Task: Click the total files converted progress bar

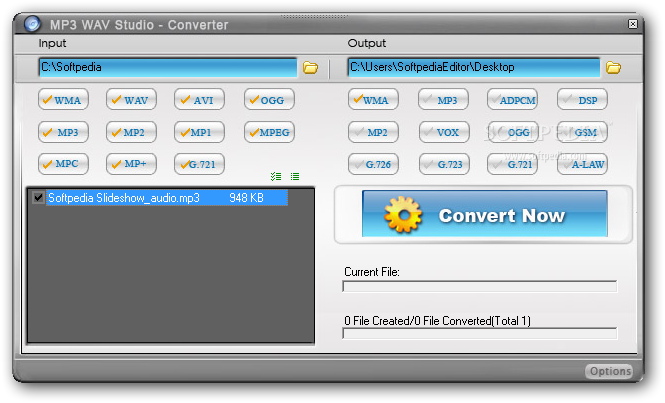Action: pos(480,333)
